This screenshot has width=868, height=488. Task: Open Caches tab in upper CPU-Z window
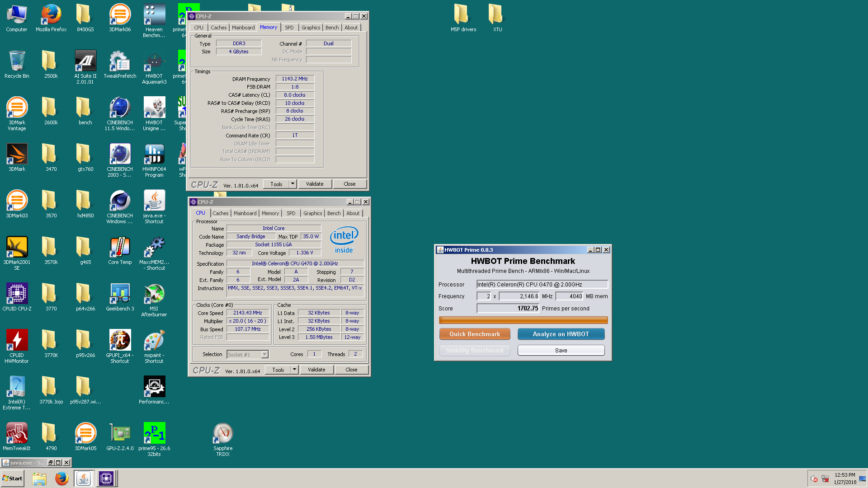tap(219, 28)
